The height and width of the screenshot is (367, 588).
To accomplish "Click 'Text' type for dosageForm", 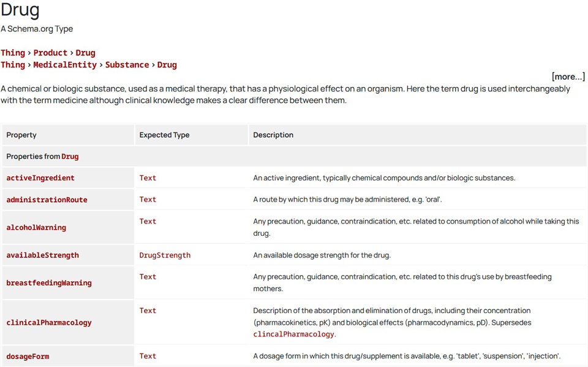I will point(148,356).
